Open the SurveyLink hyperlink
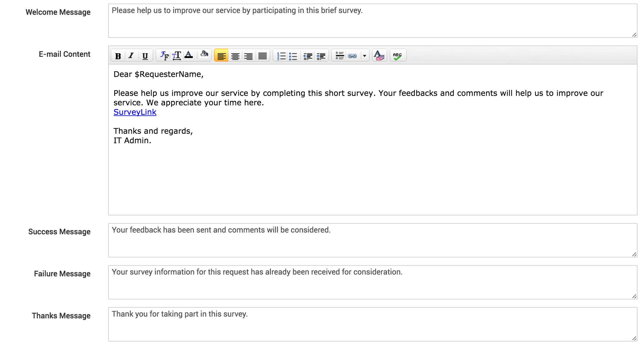Screen dimensions: 644x345 tap(135, 112)
